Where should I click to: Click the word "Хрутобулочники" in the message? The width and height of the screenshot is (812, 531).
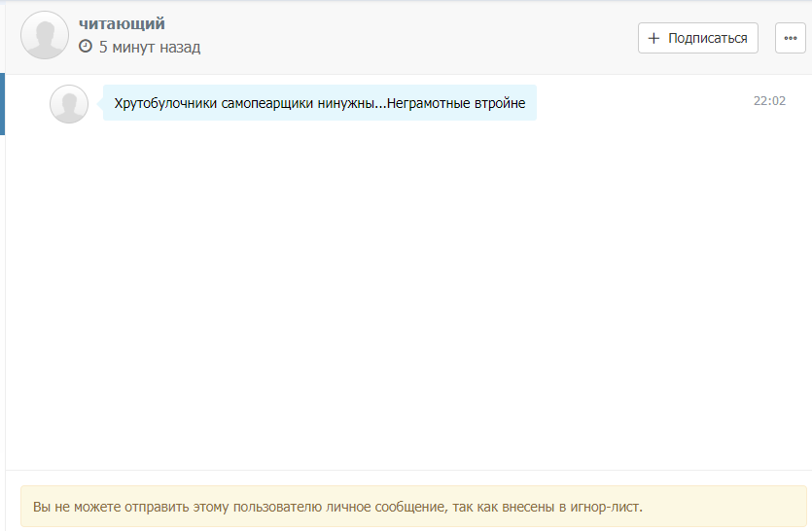click(162, 102)
